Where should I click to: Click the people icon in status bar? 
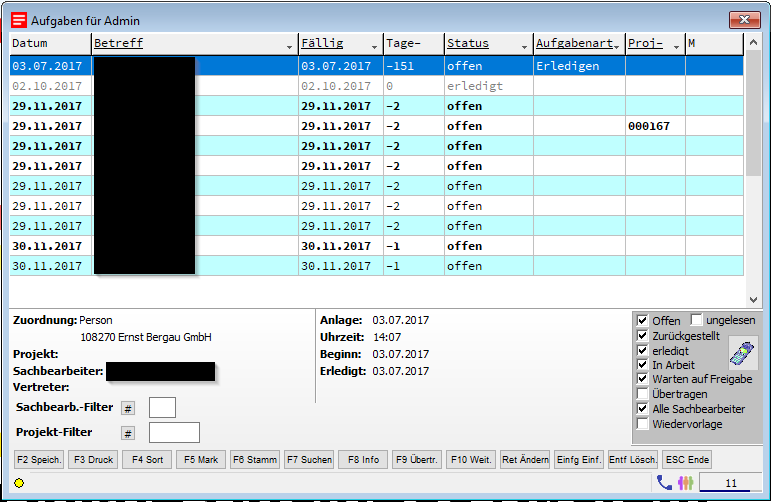pos(685,483)
